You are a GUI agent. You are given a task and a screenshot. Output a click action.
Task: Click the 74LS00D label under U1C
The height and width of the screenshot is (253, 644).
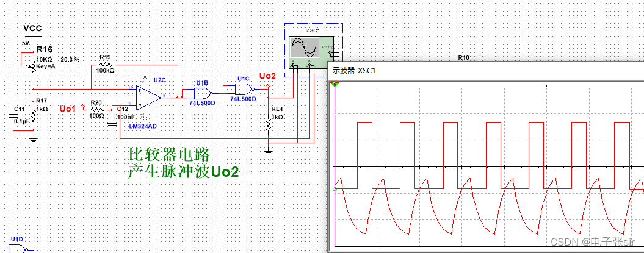(x=243, y=99)
